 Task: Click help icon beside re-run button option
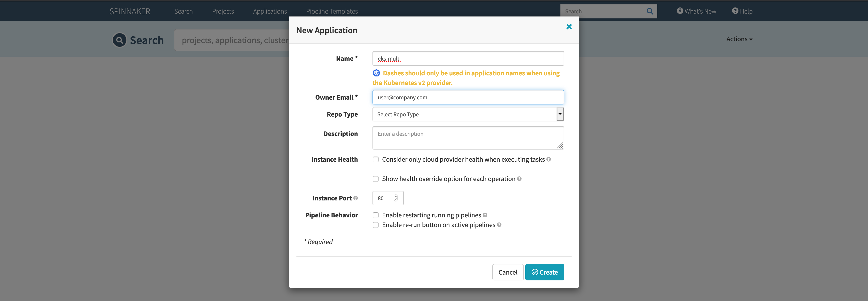point(499,225)
